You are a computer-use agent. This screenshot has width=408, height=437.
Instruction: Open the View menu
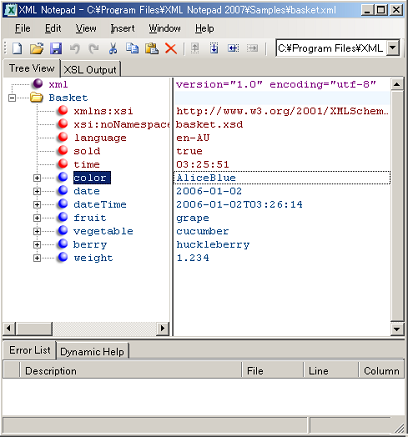coord(86,29)
